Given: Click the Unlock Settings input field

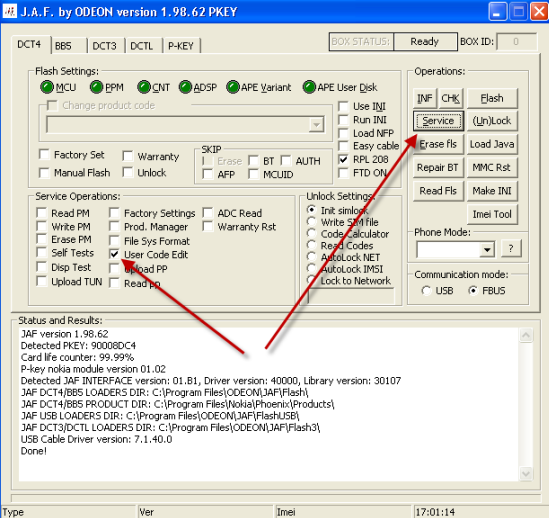Looking at the screenshot, I should (x=351, y=296).
